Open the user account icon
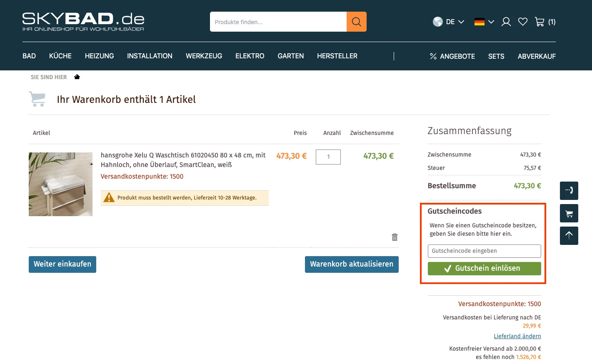 point(506,22)
